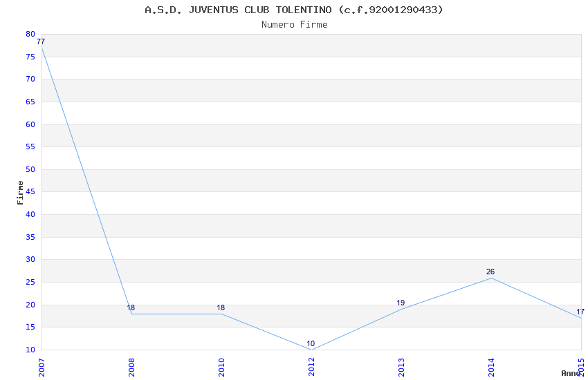
Task: Click the data label 26 above 2014
Action: (490, 272)
